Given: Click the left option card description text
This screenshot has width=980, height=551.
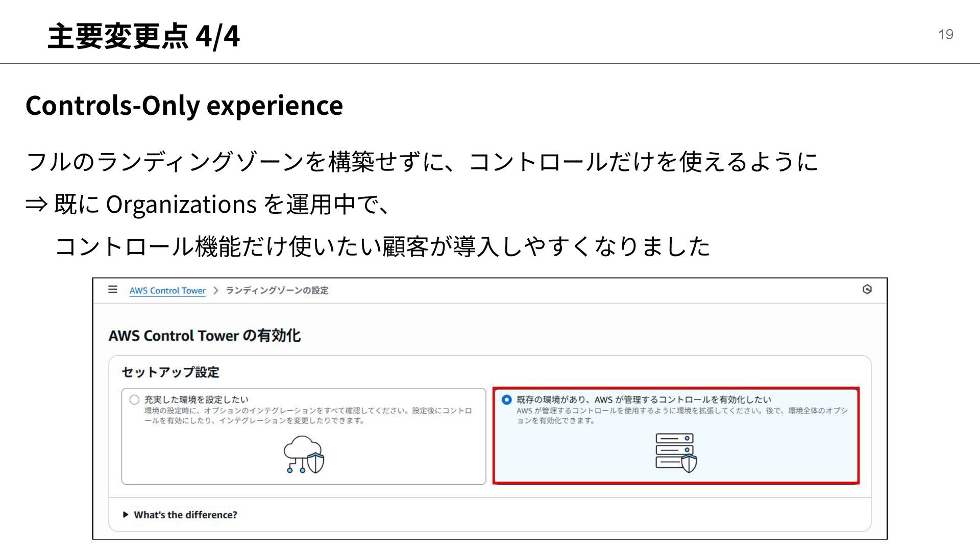Looking at the screenshot, I should pyautogui.click(x=308, y=415).
